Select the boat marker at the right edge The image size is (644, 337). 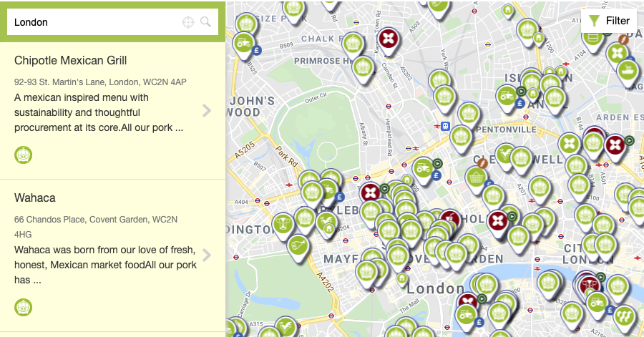(x=628, y=71)
